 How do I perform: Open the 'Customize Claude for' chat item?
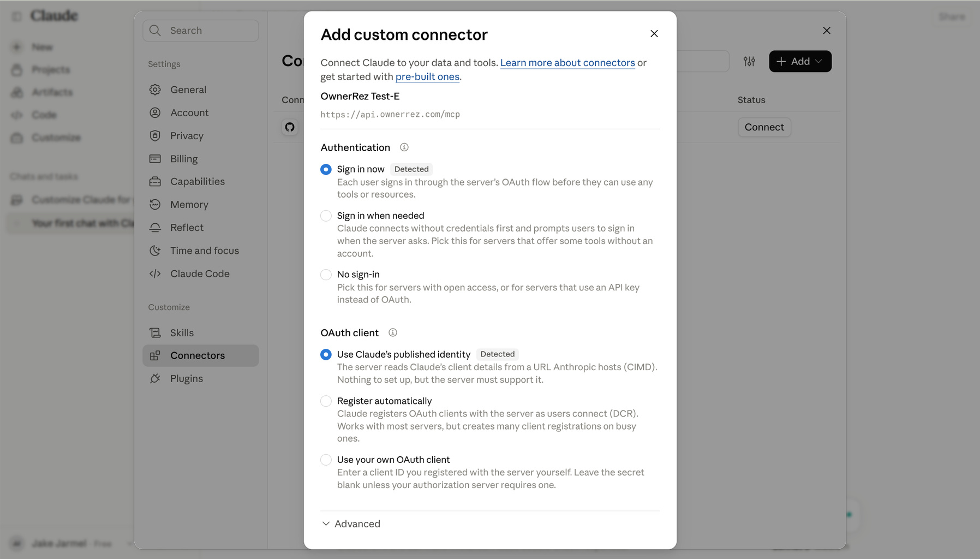point(71,200)
